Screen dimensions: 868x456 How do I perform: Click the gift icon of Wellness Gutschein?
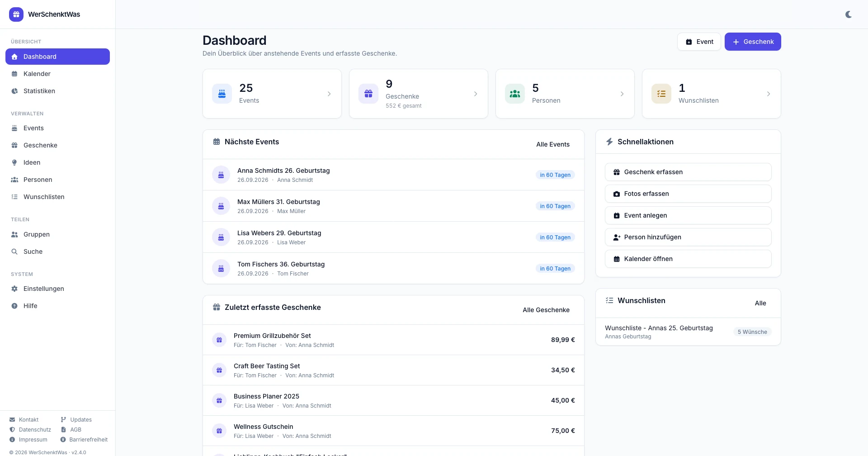[x=219, y=431]
